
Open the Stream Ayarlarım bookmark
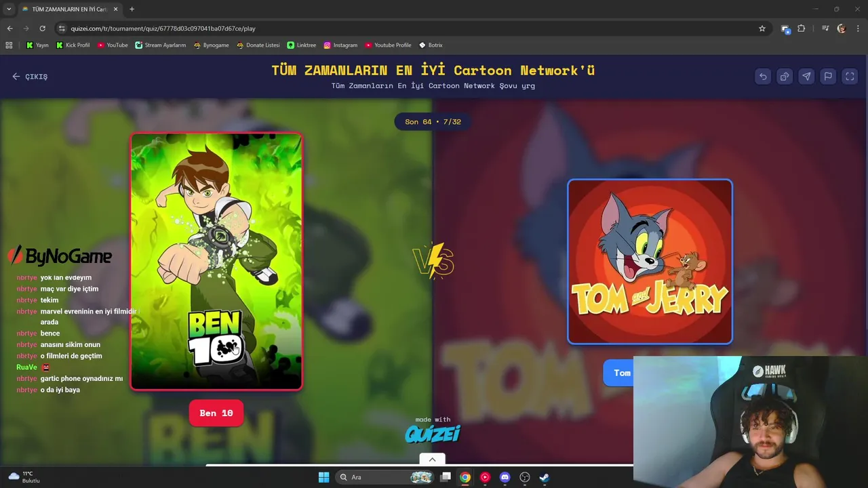tap(160, 45)
